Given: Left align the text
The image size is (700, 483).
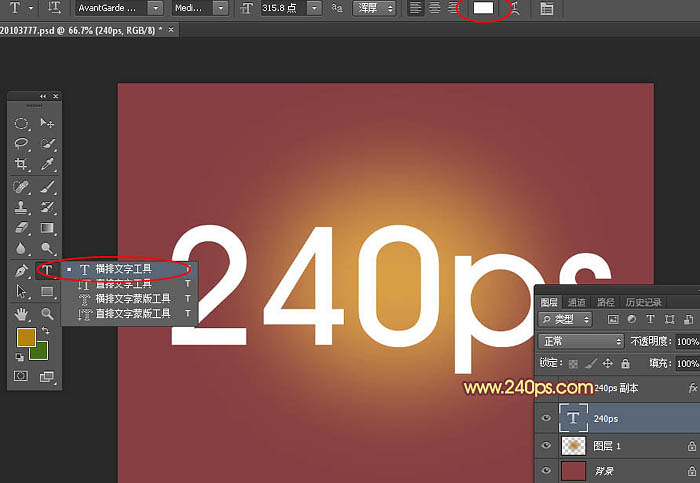Looking at the screenshot, I should pos(416,8).
